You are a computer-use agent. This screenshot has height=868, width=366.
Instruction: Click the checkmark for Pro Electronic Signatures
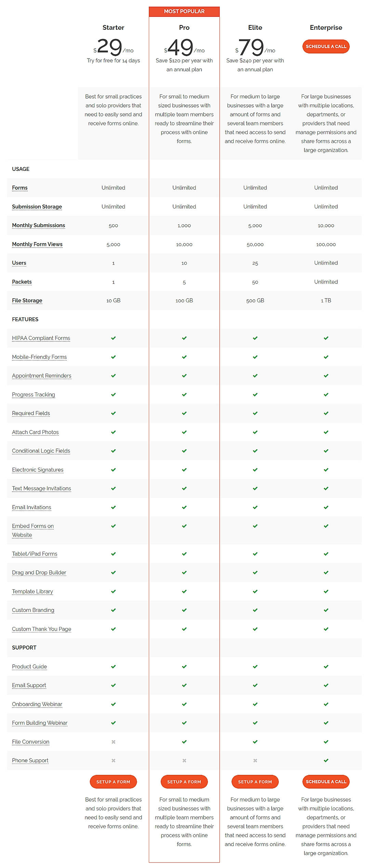click(x=184, y=470)
